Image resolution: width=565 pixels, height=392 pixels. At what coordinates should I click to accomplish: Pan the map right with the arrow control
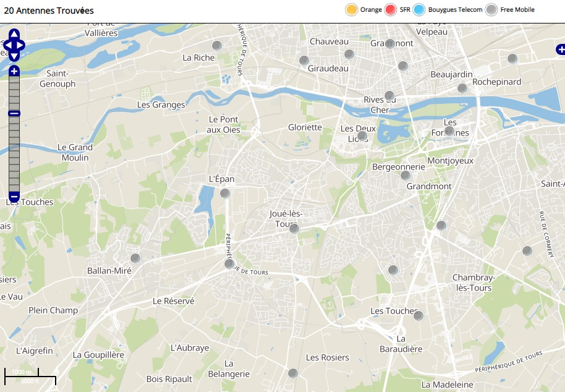pos(21,45)
